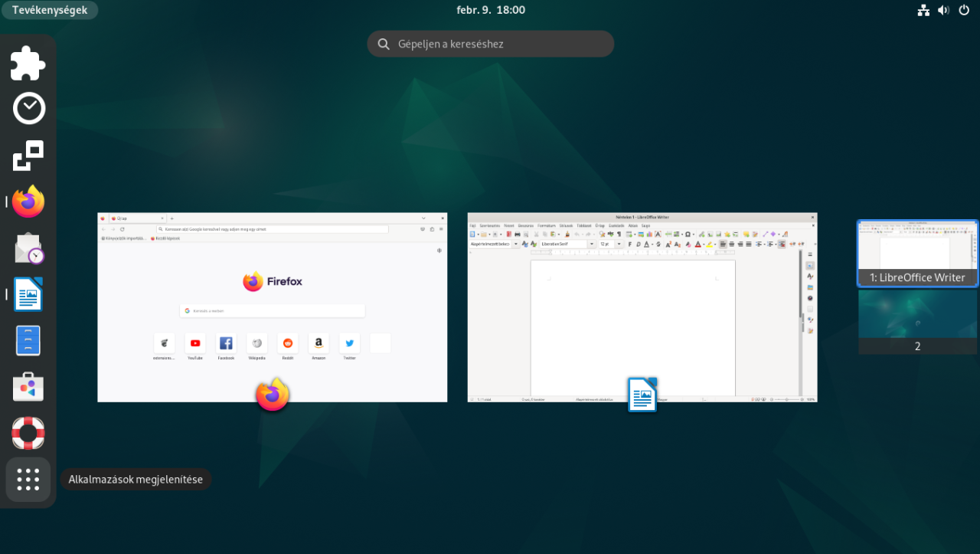The width and height of the screenshot is (980, 554).
Task: Select the Firefox window thumbnail
Action: coord(273,307)
